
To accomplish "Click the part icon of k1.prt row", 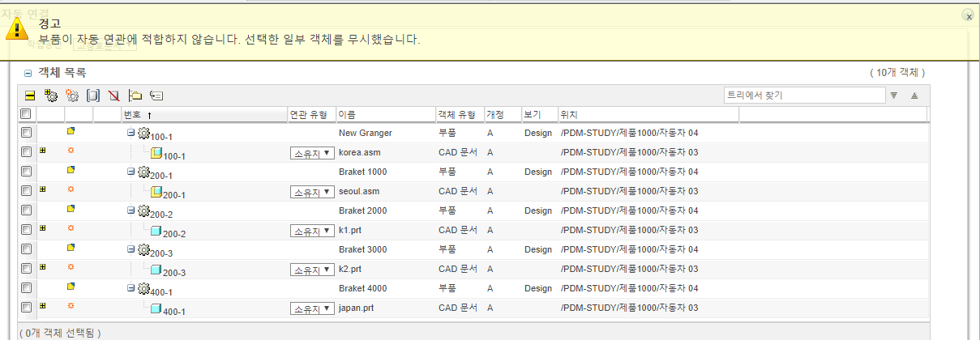I will (x=156, y=231).
